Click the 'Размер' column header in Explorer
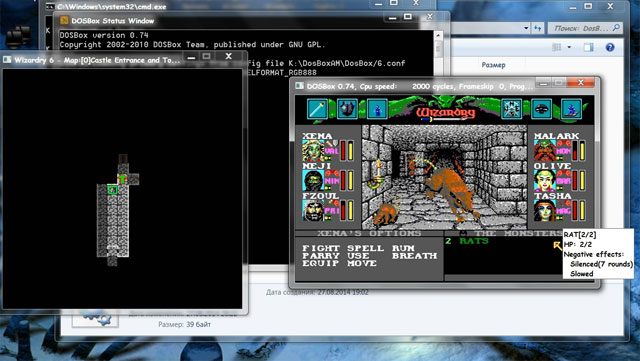 click(x=493, y=65)
